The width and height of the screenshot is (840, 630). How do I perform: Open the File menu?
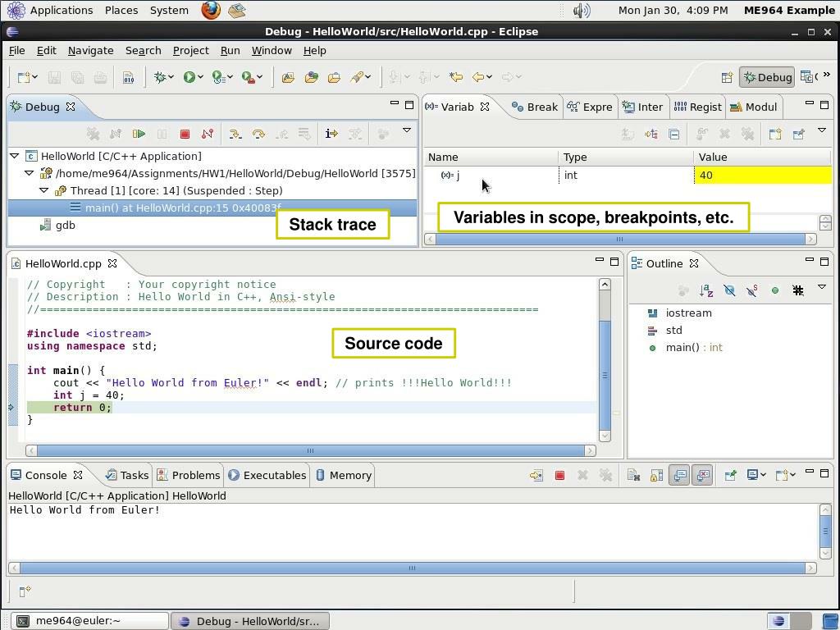[x=16, y=50]
